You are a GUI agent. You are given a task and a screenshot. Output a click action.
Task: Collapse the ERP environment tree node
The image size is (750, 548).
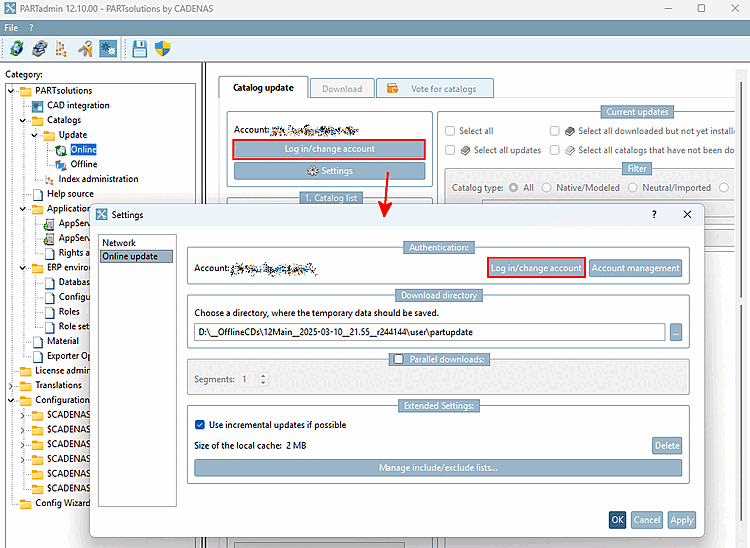pyautogui.click(x=22, y=267)
